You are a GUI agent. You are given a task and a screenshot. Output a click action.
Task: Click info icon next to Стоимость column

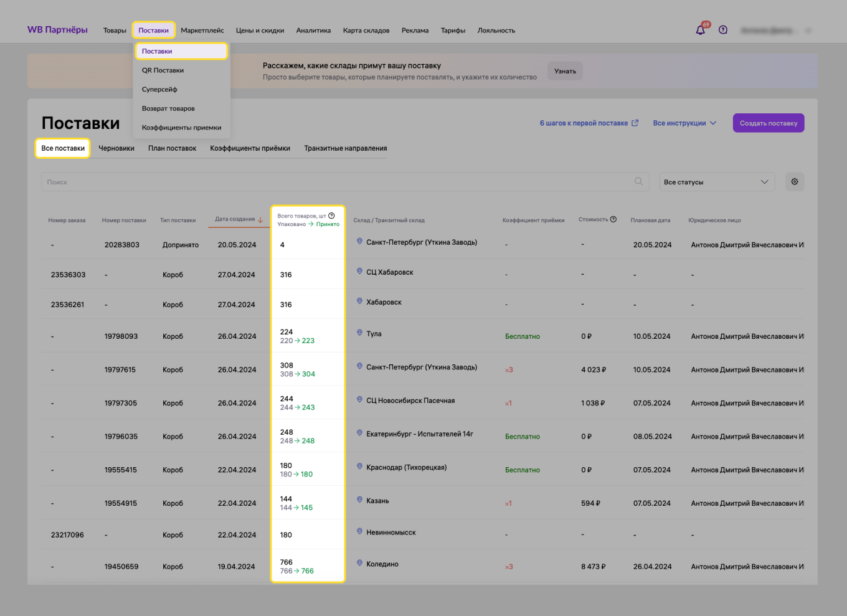click(x=613, y=219)
